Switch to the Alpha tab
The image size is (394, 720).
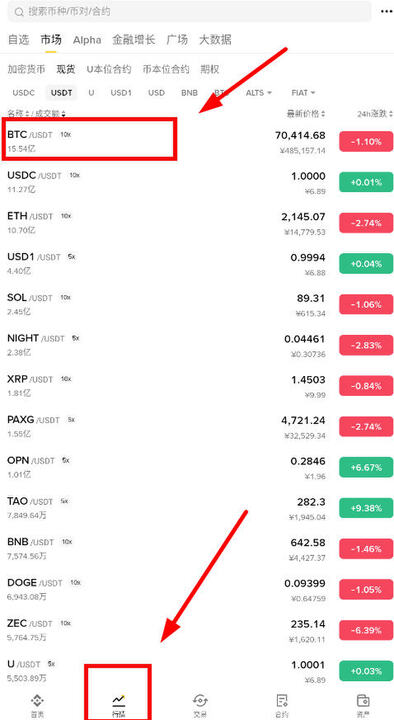click(87, 40)
